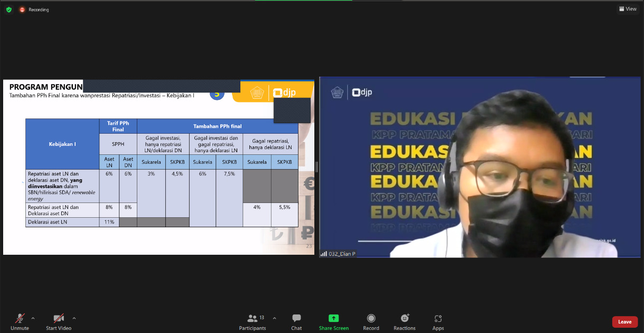The width and height of the screenshot is (644, 333).
Task: Expand the arrow next to Participants
Action: pos(274,318)
